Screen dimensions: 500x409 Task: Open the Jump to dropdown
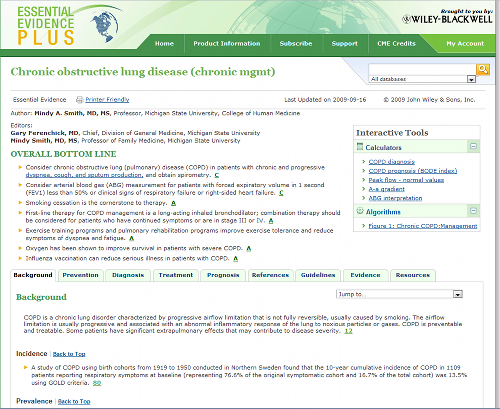(x=399, y=294)
